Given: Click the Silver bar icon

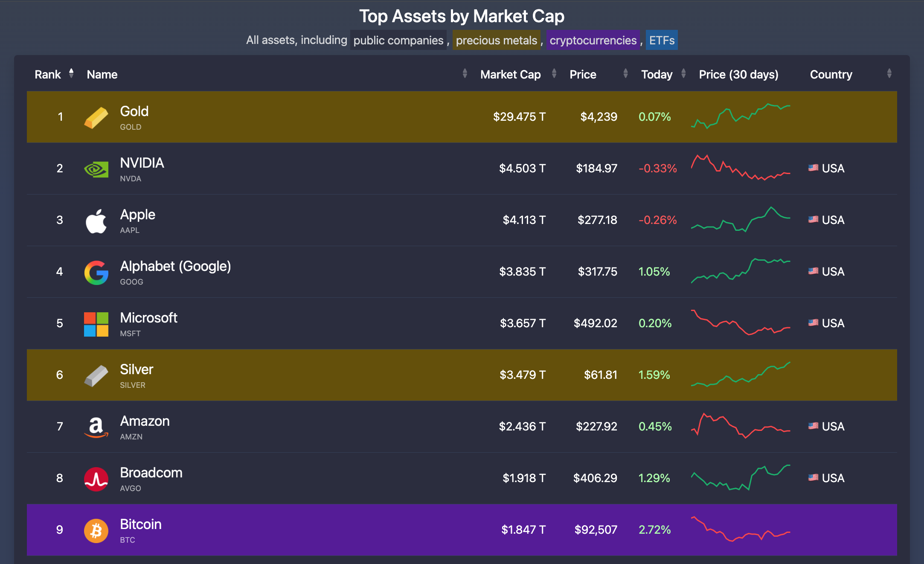Looking at the screenshot, I should tap(96, 376).
